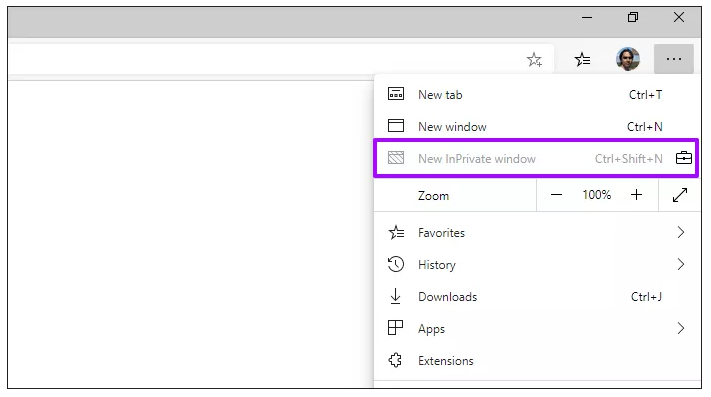Screen dimensions: 711x397
Task: Click inside the address bar field
Action: (x=263, y=59)
